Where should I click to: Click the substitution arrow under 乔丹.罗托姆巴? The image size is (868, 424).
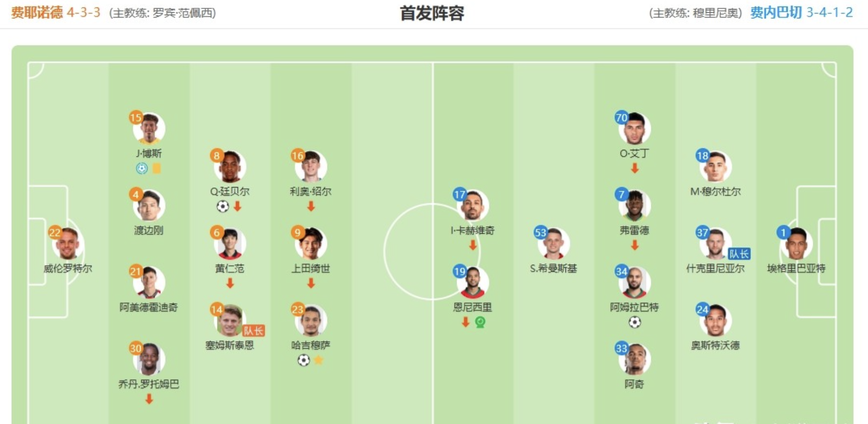(149, 399)
